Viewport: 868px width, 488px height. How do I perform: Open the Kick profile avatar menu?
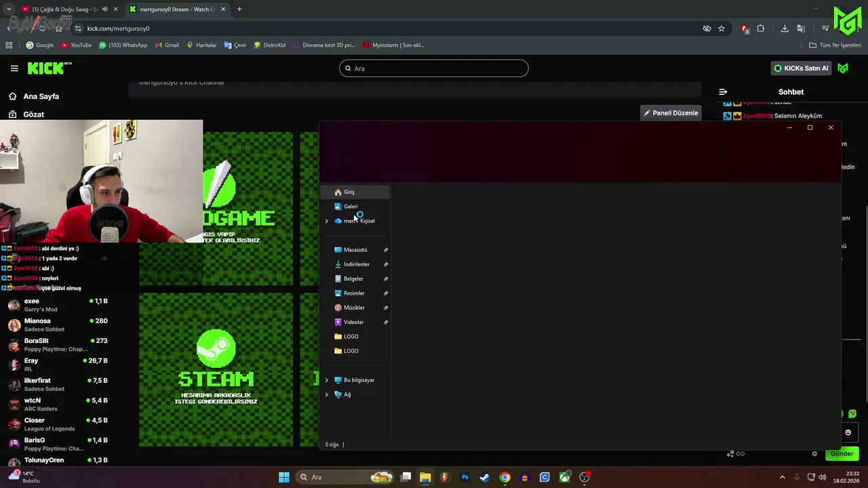tap(843, 68)
